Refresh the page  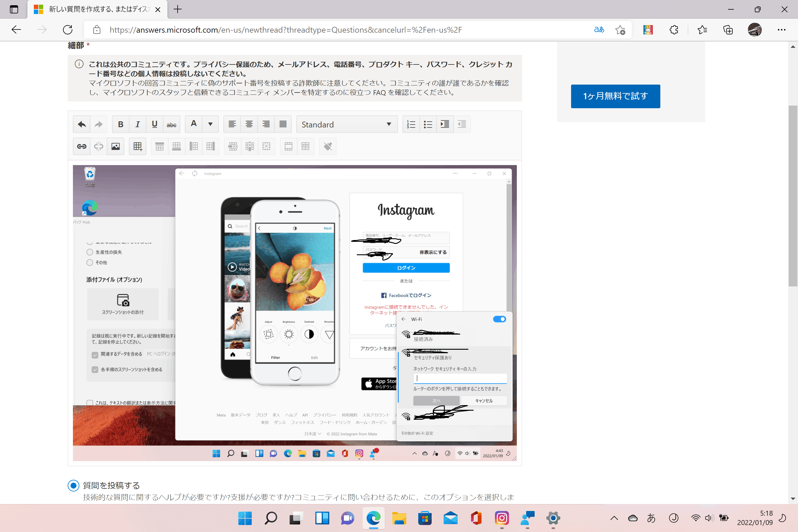coord(67,30)
